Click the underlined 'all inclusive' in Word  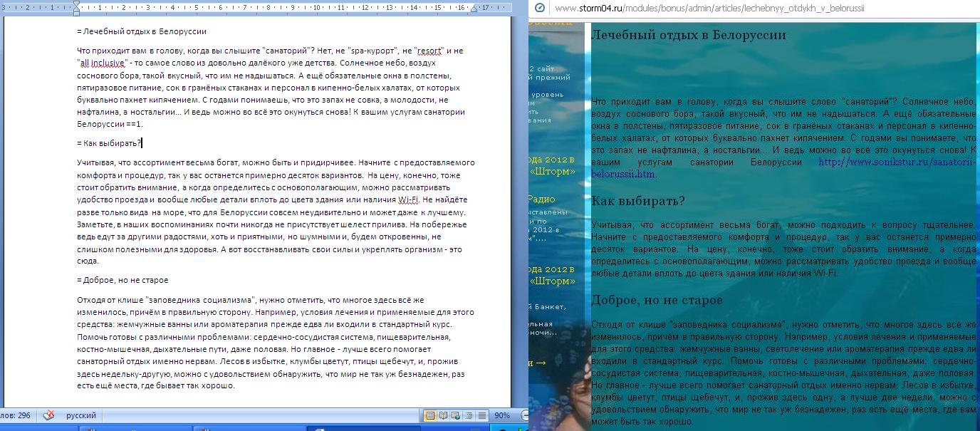point(102,63)
